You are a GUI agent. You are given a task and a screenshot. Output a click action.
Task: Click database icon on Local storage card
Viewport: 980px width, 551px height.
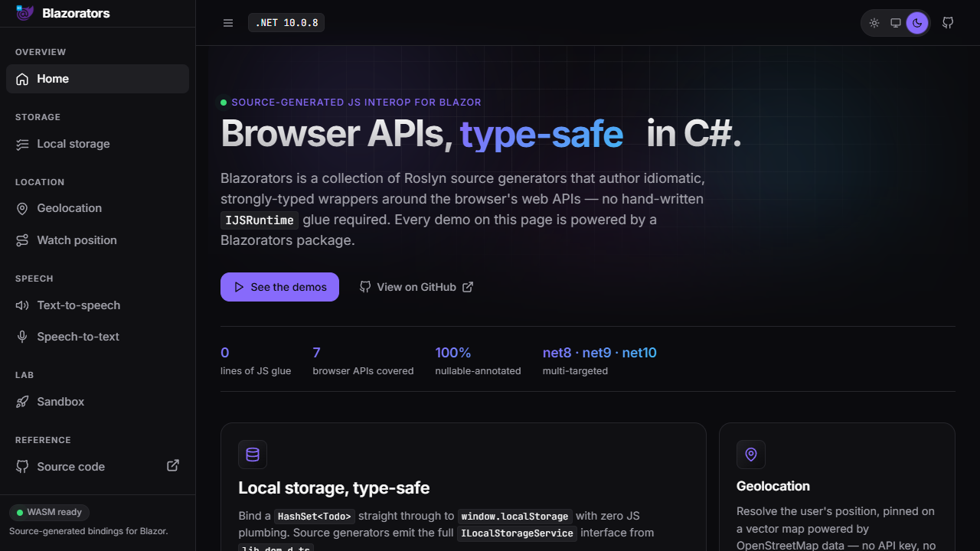tap(253, 455)
